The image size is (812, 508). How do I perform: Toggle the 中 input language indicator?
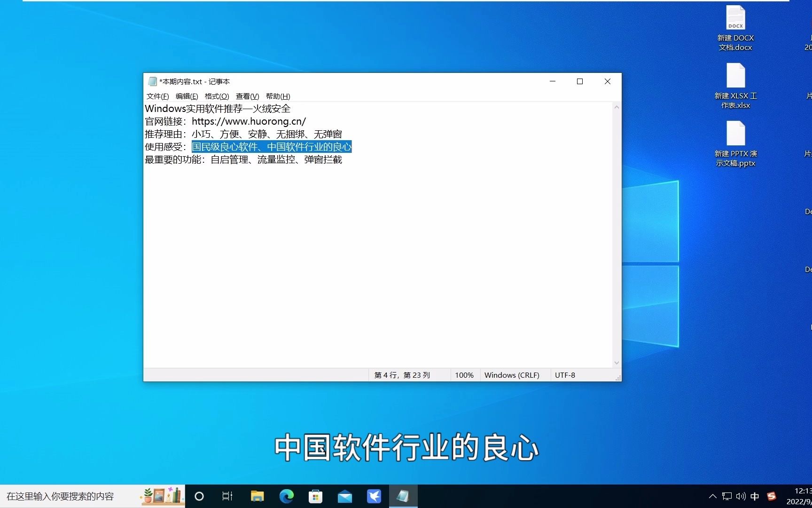click(x=755, y=496)
